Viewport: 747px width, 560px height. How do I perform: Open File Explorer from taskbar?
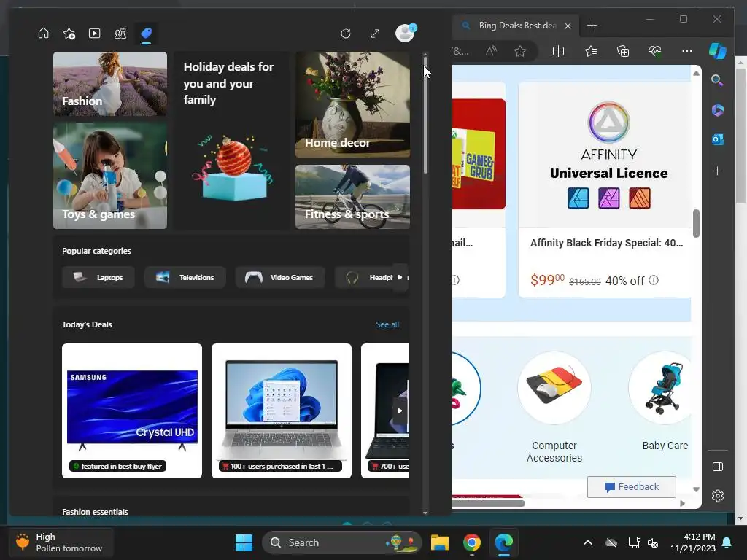click(440, 542)
